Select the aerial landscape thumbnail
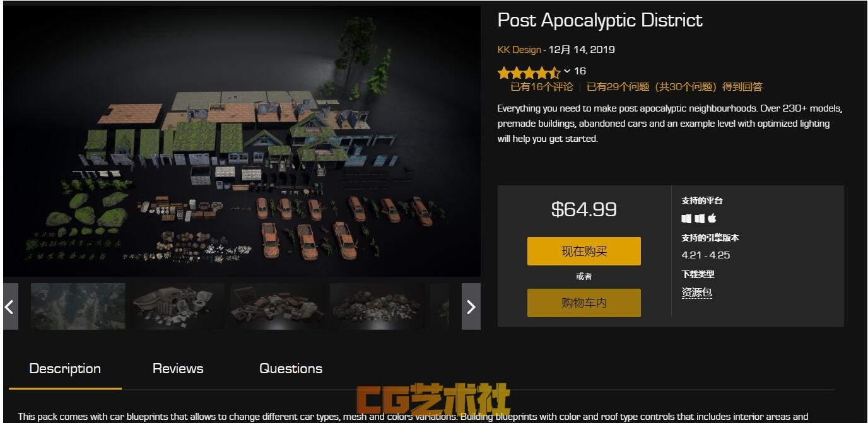This screenshot has height=423, width=868. 78,306
